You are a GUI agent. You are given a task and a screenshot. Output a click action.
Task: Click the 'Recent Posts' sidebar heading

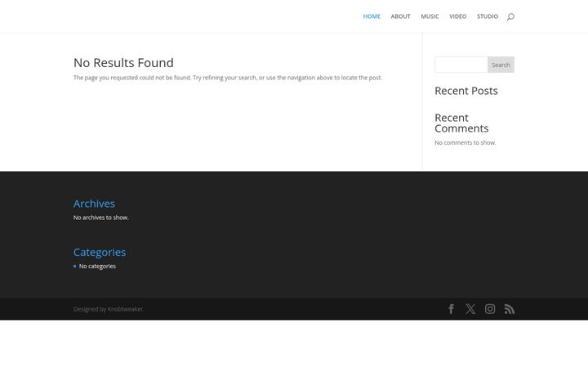pyautogui.click(x=466, y=91)
